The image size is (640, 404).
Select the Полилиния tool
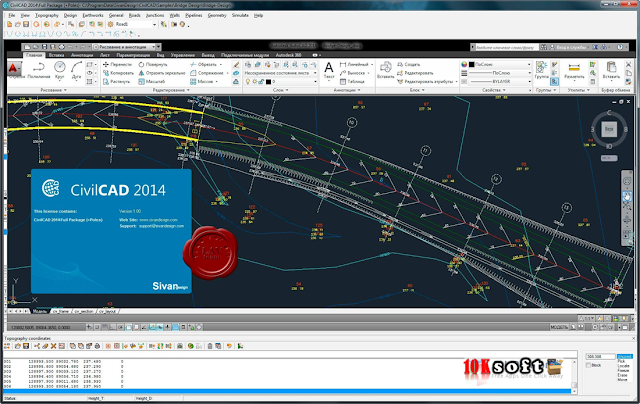[x=39, y=70]
